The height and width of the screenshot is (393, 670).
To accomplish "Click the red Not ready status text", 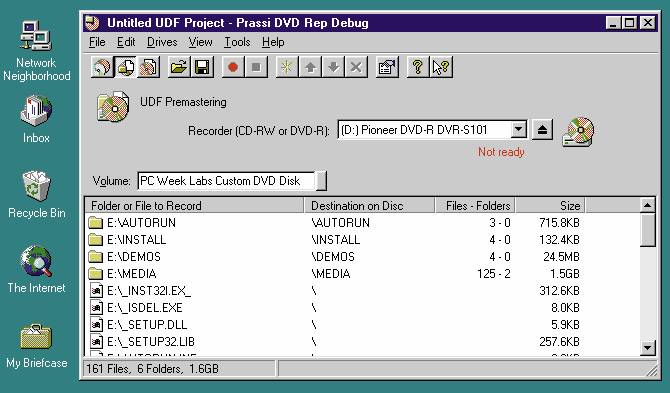I will (501, 152).
